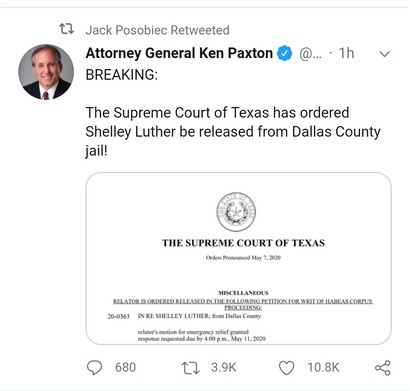Screen dimensions: 410x391
Task: Open the 1h timestamp link
Action: coord(346,53)
